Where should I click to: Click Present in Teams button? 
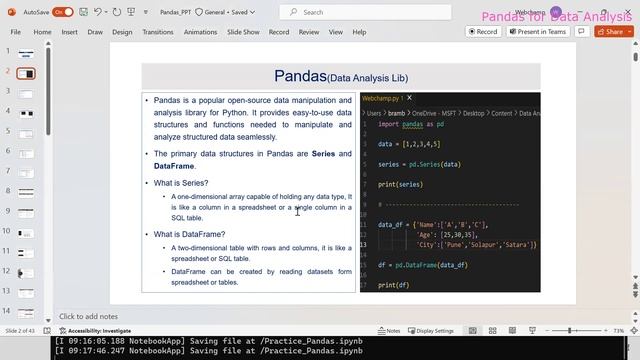[538, 31]
